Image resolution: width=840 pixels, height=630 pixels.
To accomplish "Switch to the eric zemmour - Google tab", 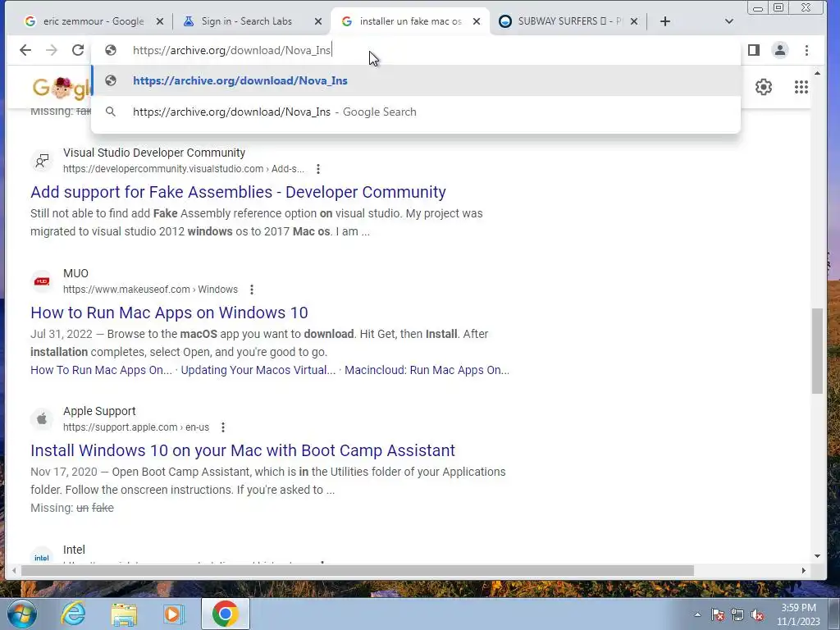I will pos(94,21).
